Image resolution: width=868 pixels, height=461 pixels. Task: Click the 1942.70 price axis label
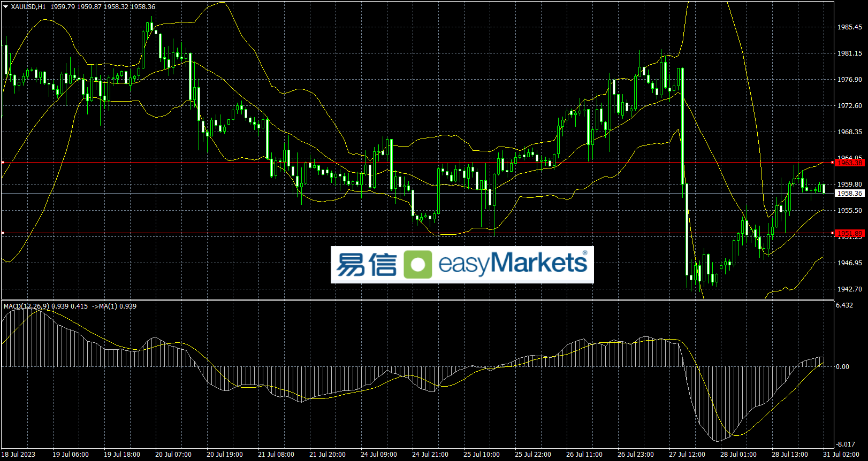[850, 289]
